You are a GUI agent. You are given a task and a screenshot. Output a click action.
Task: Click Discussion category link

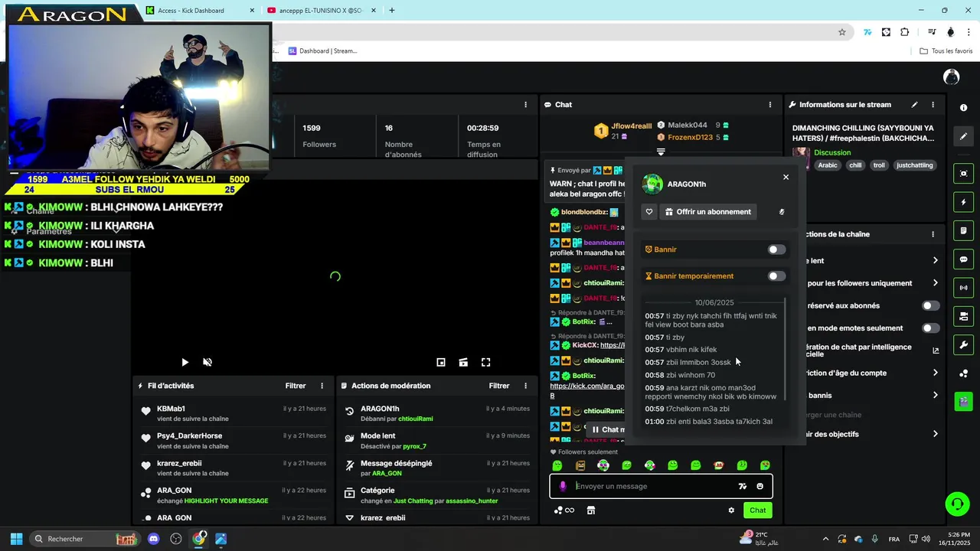tap(832, 152)
